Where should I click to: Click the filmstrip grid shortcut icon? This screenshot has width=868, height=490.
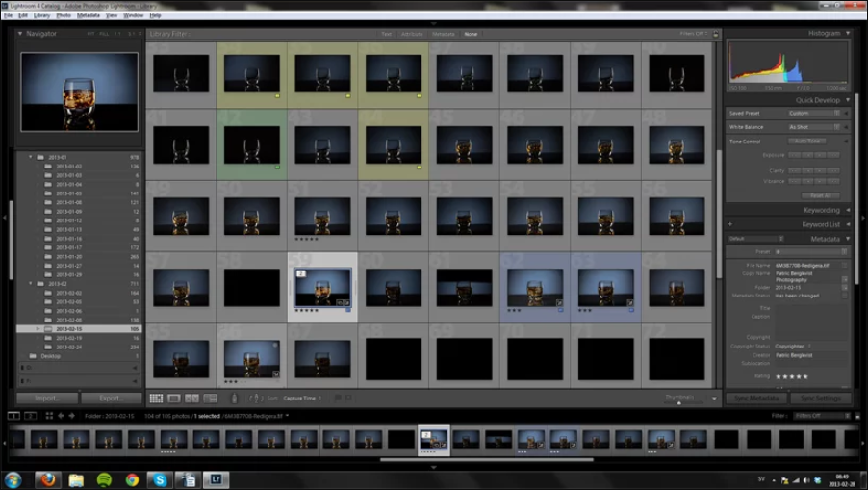coord(49,416)
